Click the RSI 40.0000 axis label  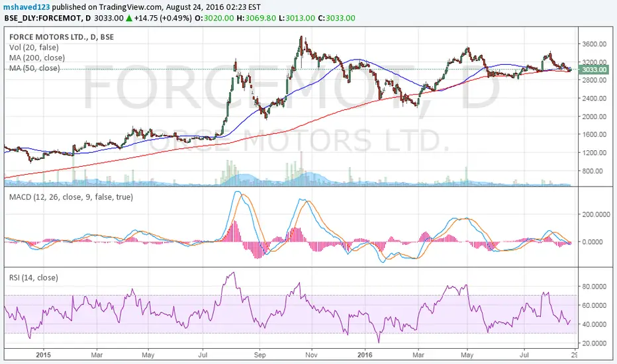tap(594, 324)
